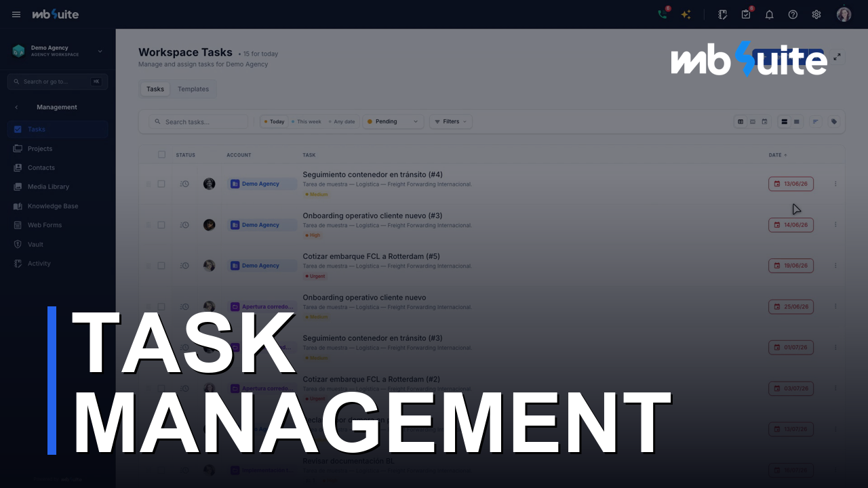This screenshot has height=488, width=868.
Task: Focus the Search or go to field
Action: (x=58, y=81)
